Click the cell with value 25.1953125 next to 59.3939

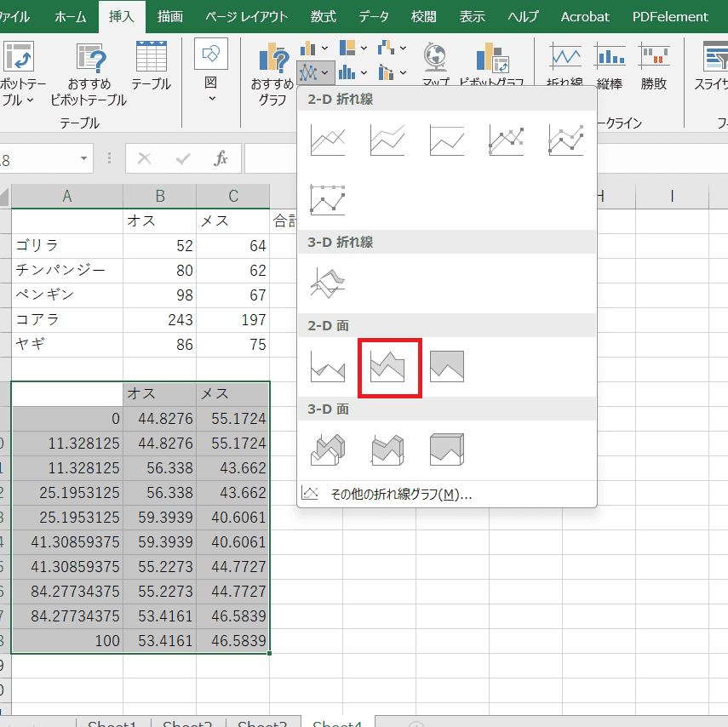coord(67,518)
